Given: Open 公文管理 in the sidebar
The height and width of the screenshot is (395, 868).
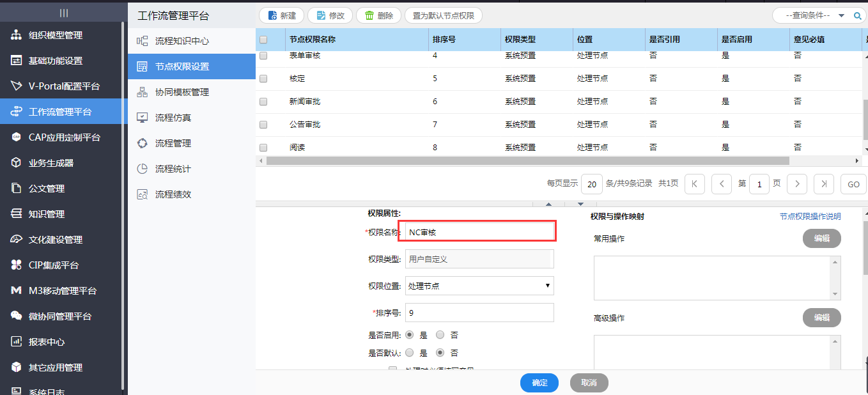Looking at the screenshot, I should click(46, 189).
